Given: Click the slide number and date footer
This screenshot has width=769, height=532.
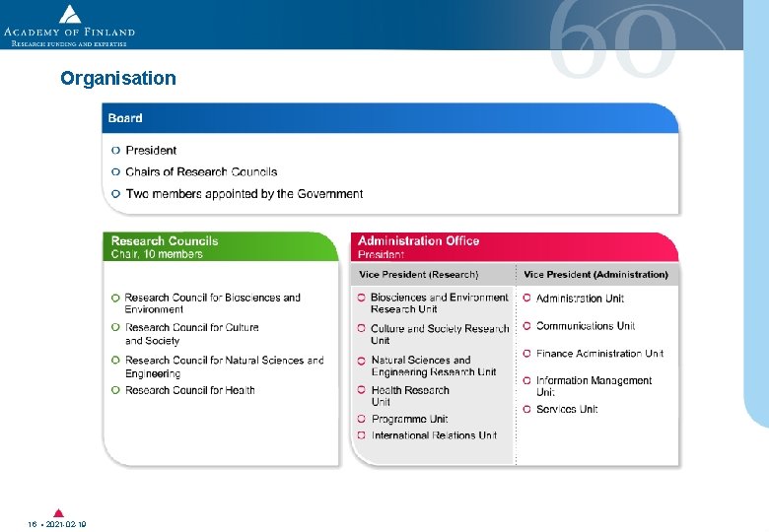Looking at the screenshot, I should pos(57,524).
